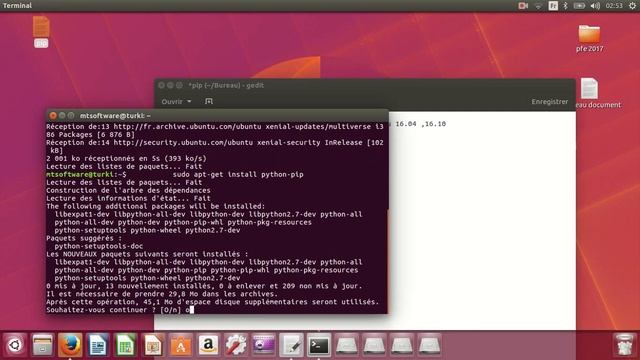Screen dimensions: 640x360
Task: Open the Bluetooth indicator menu
Action: [565, 6]
